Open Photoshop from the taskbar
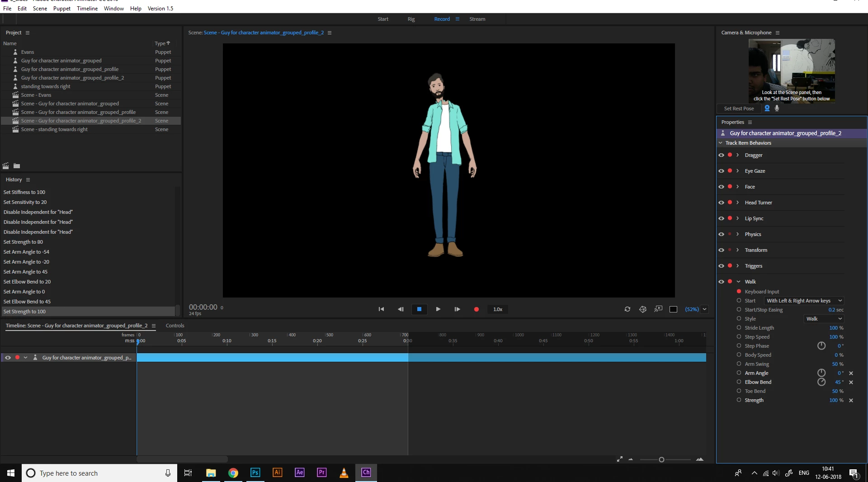Viewport: 868px width, 482px height. (255, 473)
